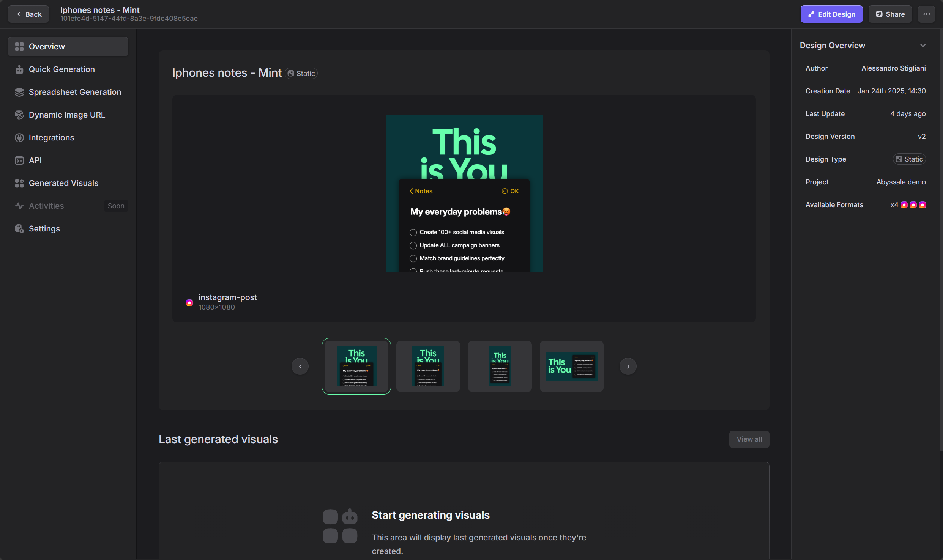Open the Activities sidebar item
The image size is (943, 560).
pos(46,206)
